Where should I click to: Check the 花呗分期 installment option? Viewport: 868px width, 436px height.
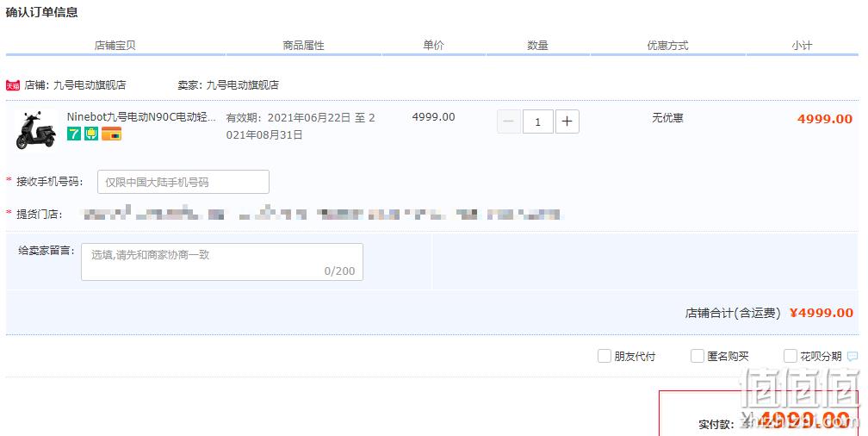click(x=790, y=356)
